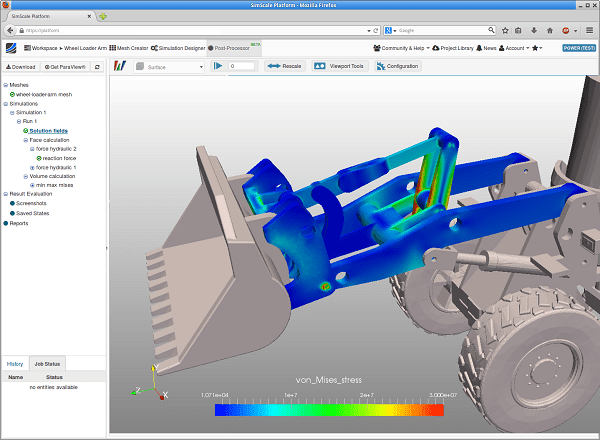Viewport: 600px width, 440px height.
Task: Open a new browser tab with plus icon
Action: pyautogui.click(x=103, y=16)
